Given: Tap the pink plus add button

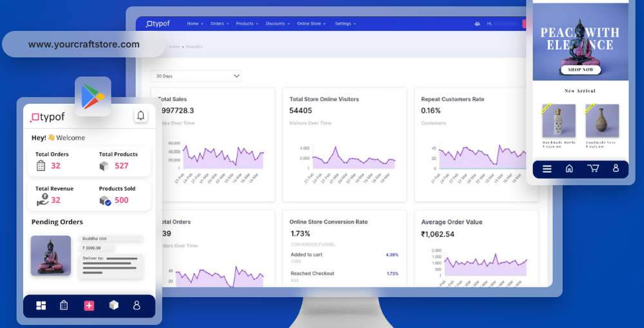Looking at the screenshot, I should tap(89, 305).
